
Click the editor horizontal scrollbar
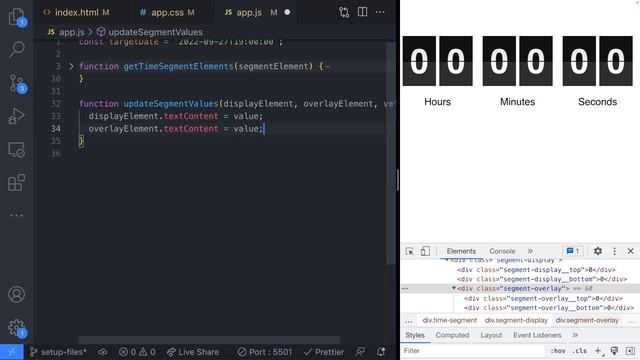click(209, 340)
